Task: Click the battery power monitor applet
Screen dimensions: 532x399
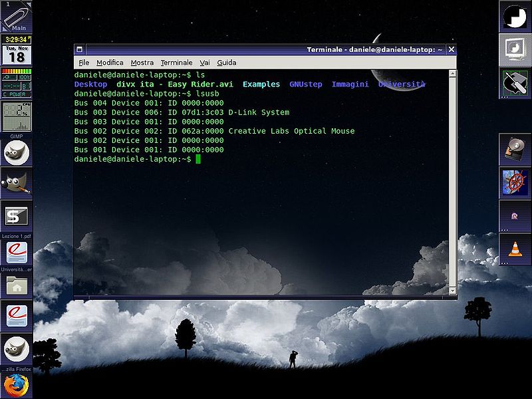Action: coord(16,83)
